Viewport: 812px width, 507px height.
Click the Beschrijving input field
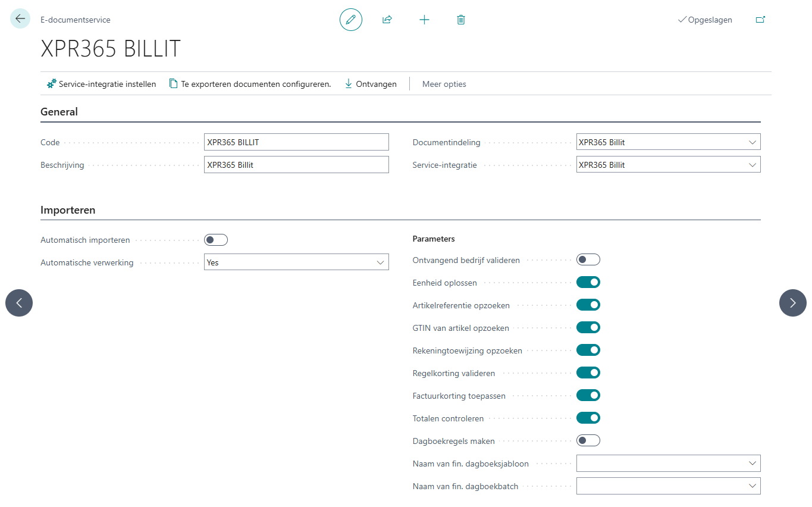click(x=296, y=164)
